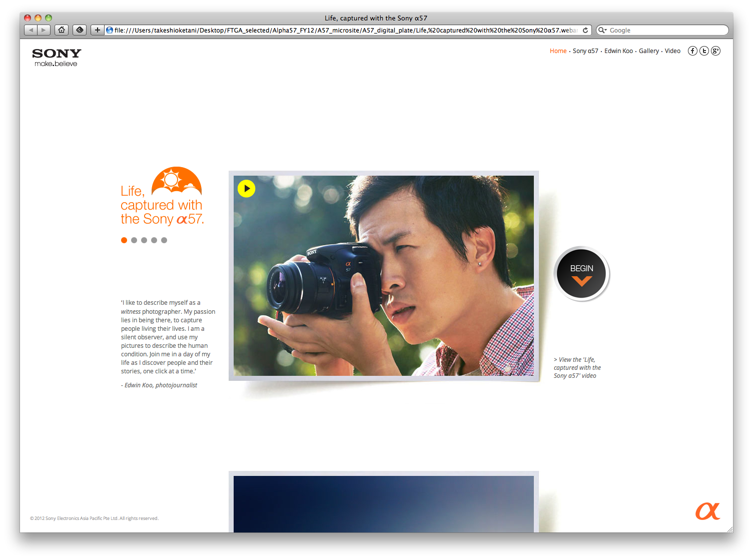Click the orange alpha logo
Viewport: 753px width, 560px height.
tap(707, 511)
